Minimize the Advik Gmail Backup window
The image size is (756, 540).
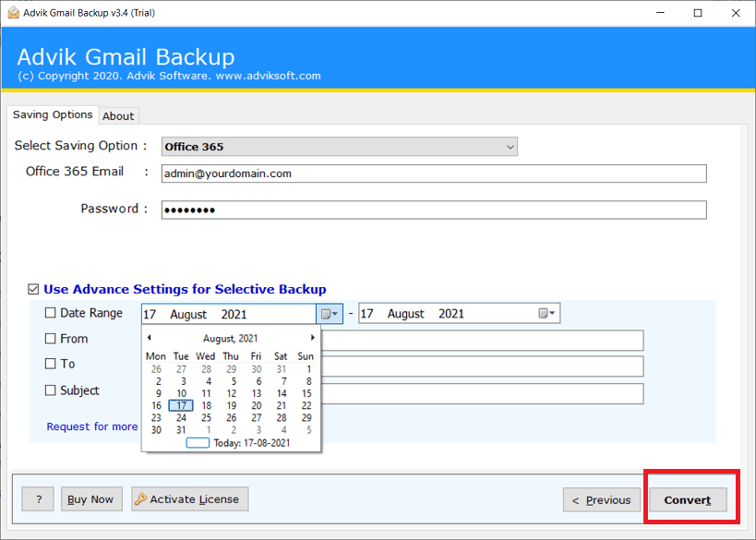coord(661,13)
